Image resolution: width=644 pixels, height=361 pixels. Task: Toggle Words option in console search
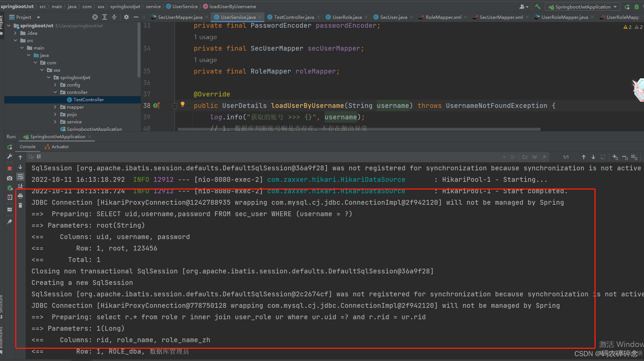click(535, 157)
